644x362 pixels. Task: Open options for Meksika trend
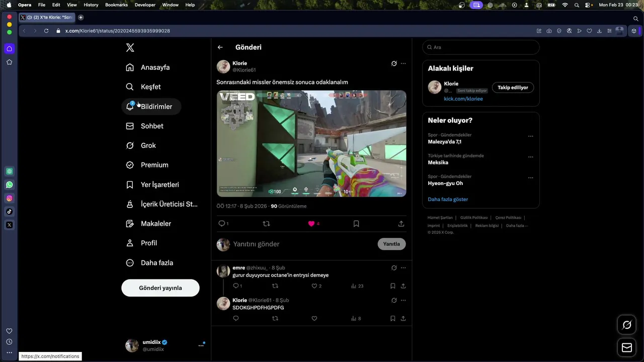530,157
